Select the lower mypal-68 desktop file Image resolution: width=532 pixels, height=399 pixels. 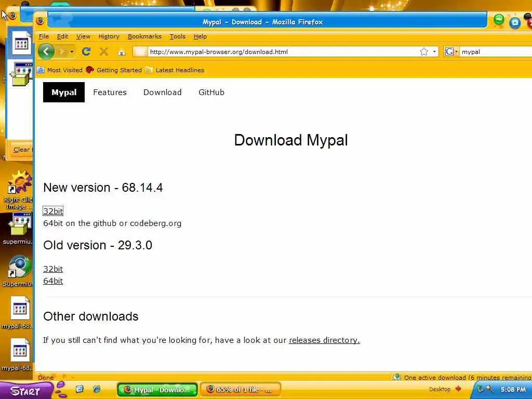(x=19, y=354)
